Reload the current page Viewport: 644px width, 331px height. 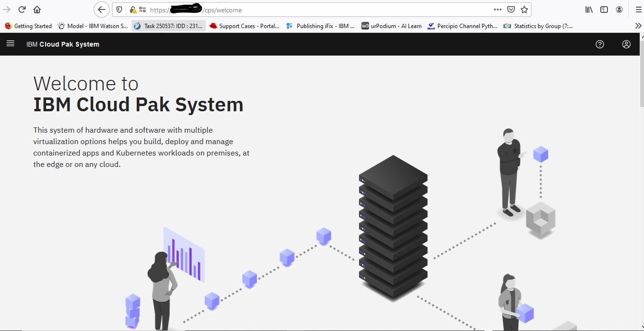22,10
